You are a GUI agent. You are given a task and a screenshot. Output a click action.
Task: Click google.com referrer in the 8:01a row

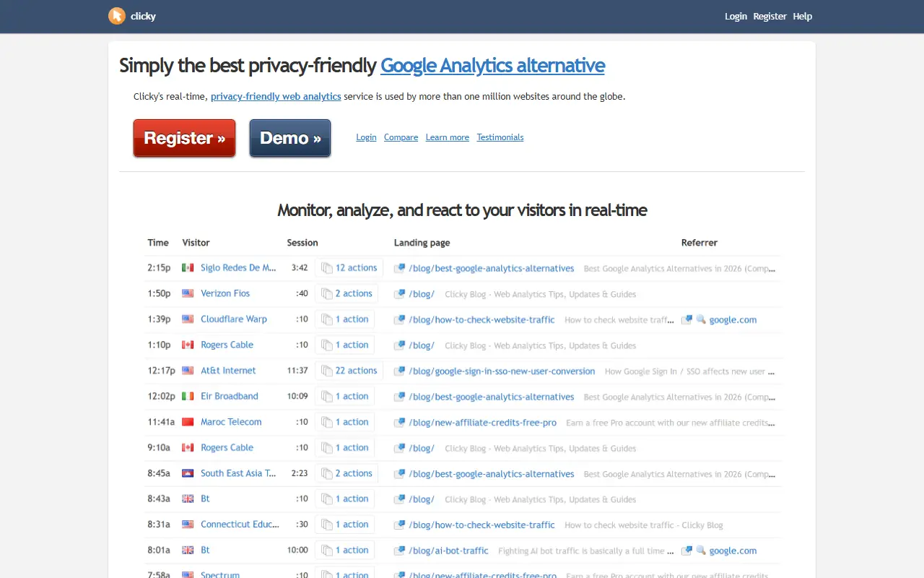pos(733,551)
